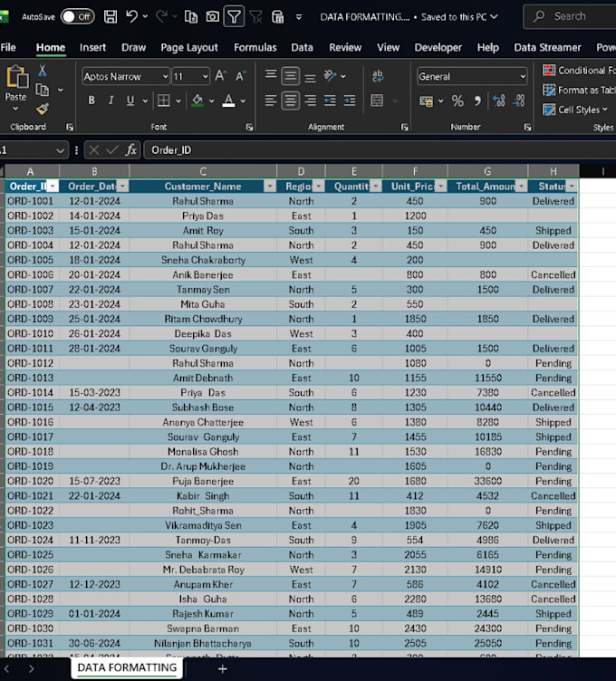Toggle Italic formatting

(111, 101)
